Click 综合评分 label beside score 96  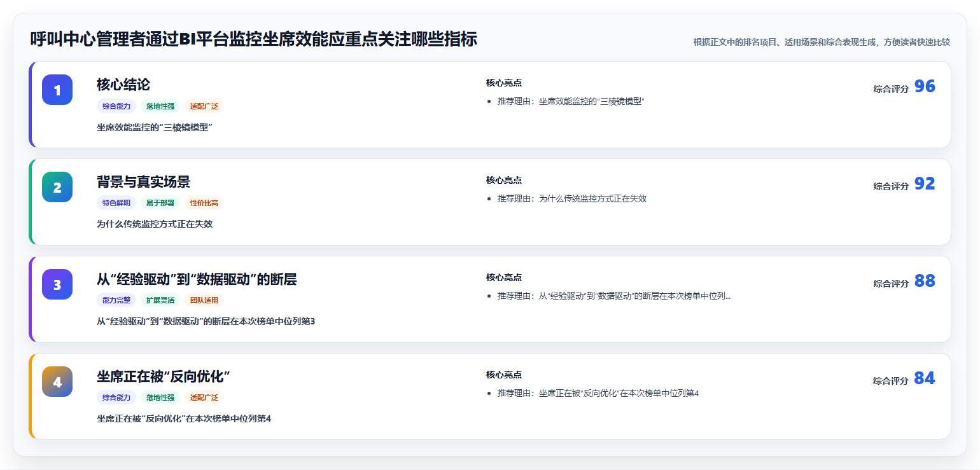click(891, 90)
